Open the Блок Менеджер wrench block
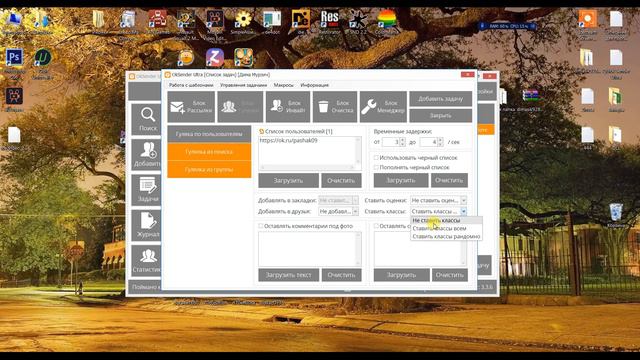640x360 pixels. [x=383, y=107]
